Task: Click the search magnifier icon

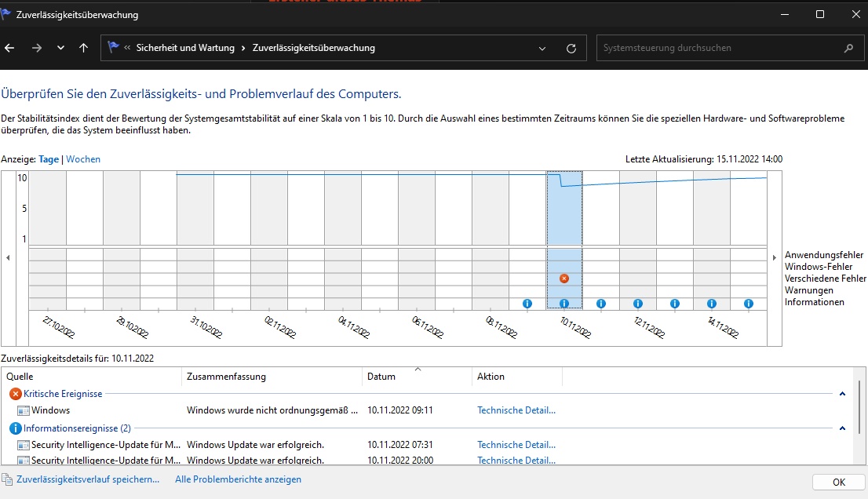Action: 848,48
